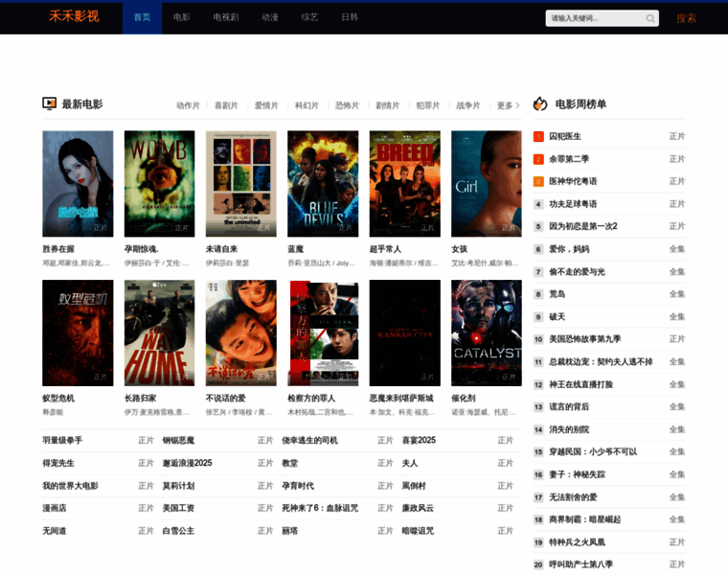Screen dimensions: 728x575
Task: Open the 蚁型危机 movie poster
Action: pyautogui.click(x=78, y=333)
